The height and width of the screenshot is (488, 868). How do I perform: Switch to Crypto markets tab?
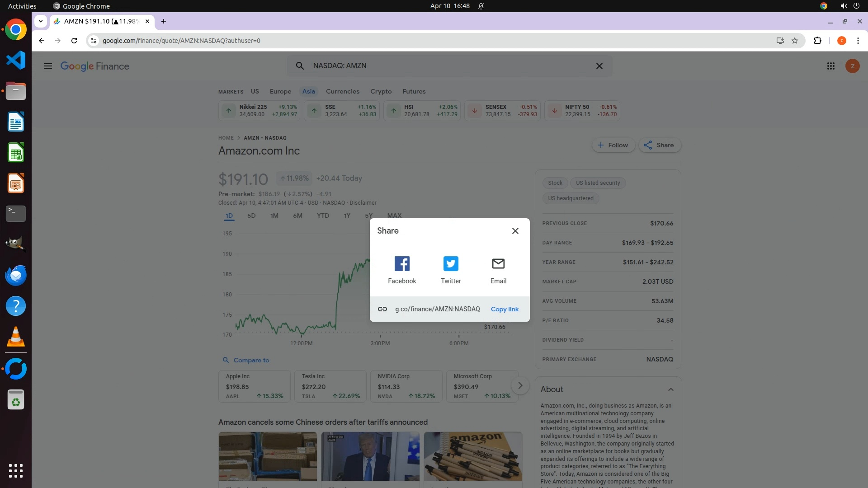381,92
